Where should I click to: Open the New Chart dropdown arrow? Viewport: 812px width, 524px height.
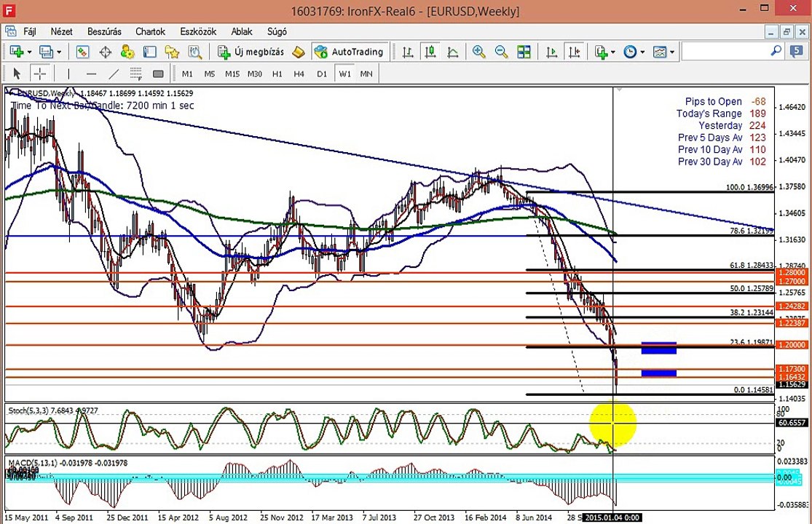(x=29, y=52)
